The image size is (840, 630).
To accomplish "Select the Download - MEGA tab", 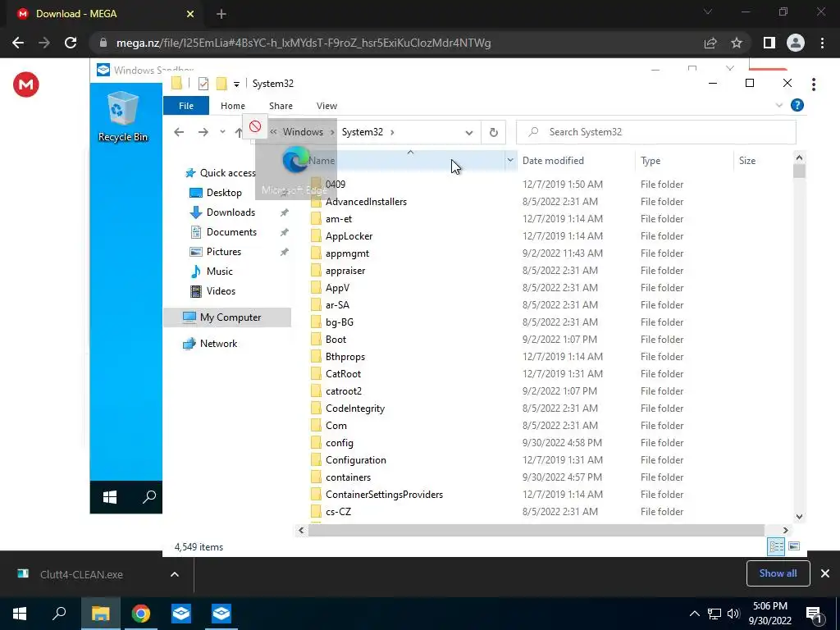I will [104, 14].
